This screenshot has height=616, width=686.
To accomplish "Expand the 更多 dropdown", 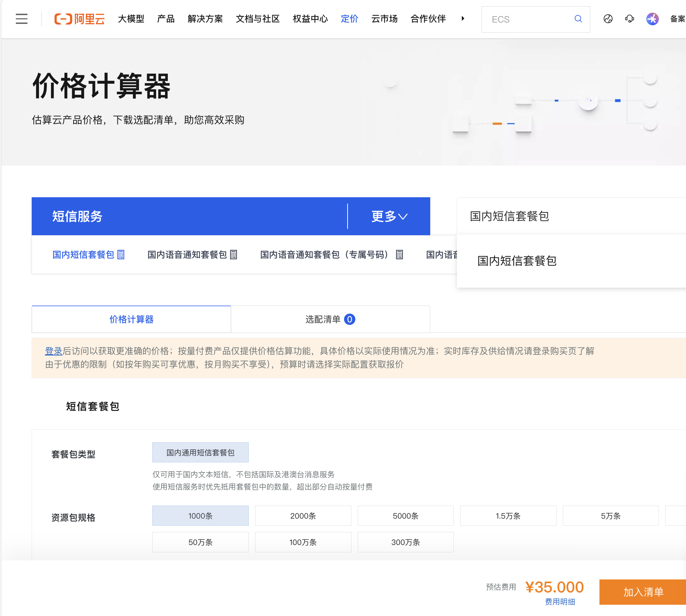I will click(x=389, y=216).
